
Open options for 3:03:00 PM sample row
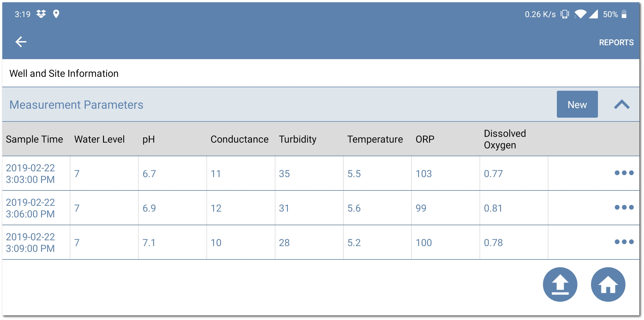pyautogui.click(x=624, y=173)
